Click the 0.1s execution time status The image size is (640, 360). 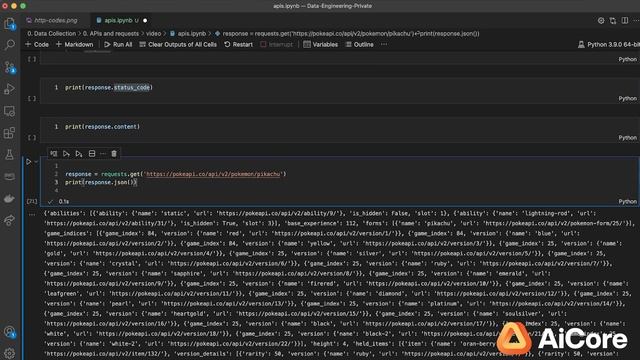[x=64, y=202]
